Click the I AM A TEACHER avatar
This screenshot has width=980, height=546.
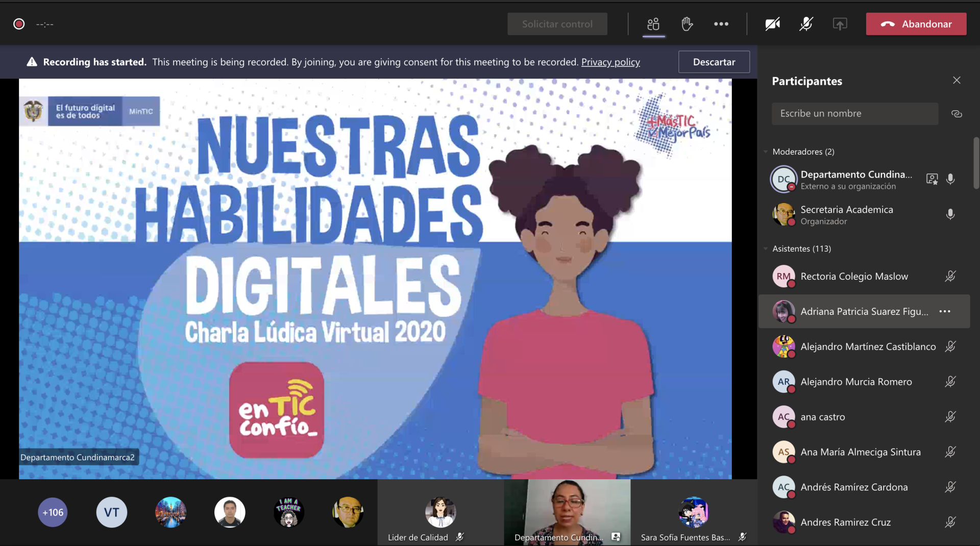pyautogui.click(x=289, y=512)
